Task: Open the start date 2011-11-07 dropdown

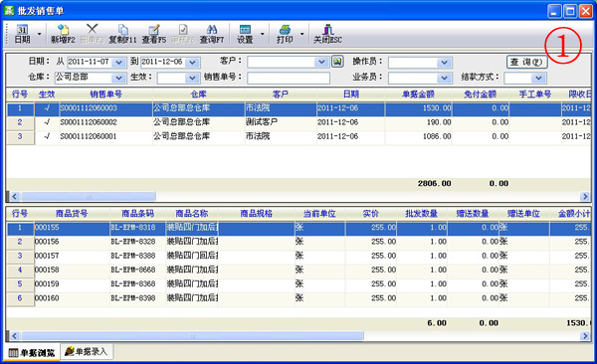Action: (x=119, y=63)
